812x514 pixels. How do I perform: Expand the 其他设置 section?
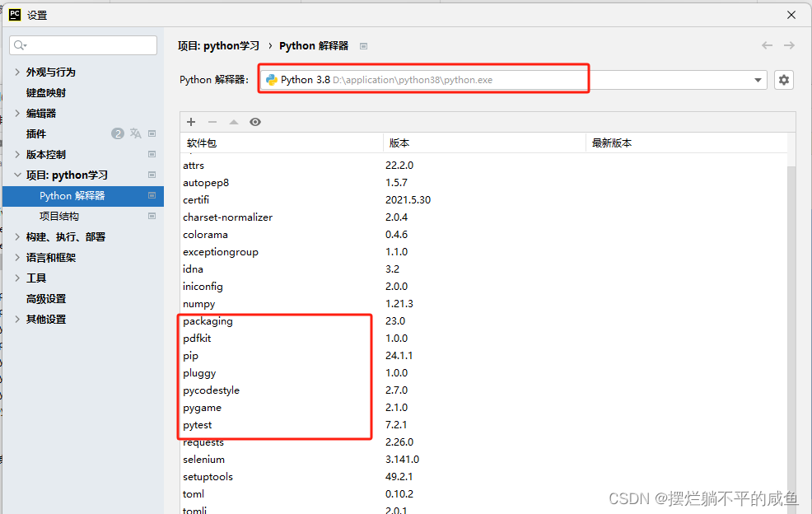point(17,319)
